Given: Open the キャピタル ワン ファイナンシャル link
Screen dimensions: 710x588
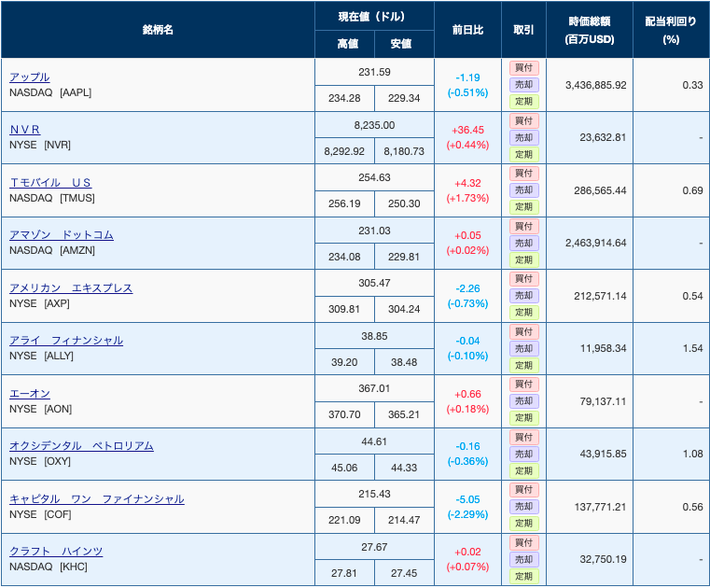Looking at the screenshot, I should [97, 499].
